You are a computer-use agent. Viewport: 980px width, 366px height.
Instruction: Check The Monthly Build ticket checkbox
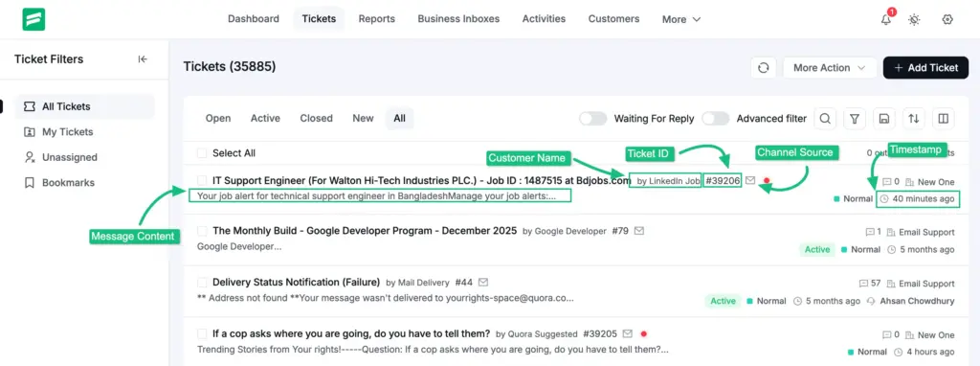[x=202, y=231]
